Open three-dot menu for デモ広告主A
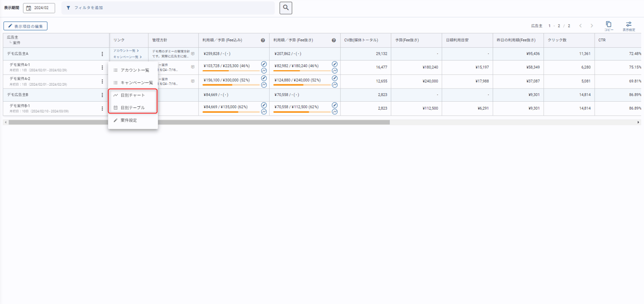Image resolution: width=644 pixels, height=304 pixels. (102, 54)
